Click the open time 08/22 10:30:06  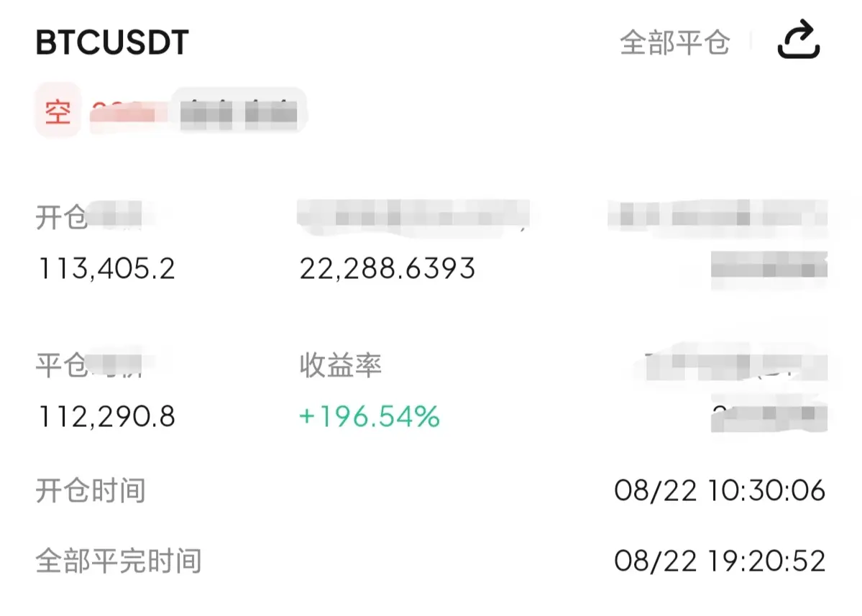720,490
